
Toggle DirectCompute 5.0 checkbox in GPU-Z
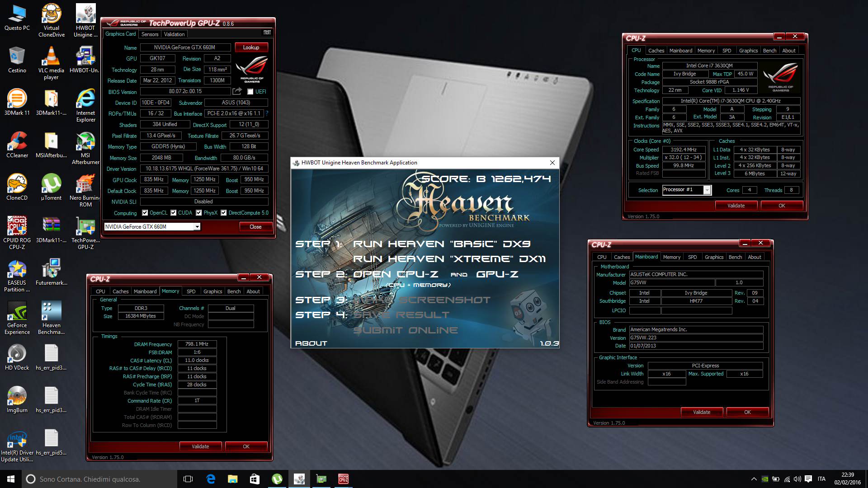click(x=223, y=213)
